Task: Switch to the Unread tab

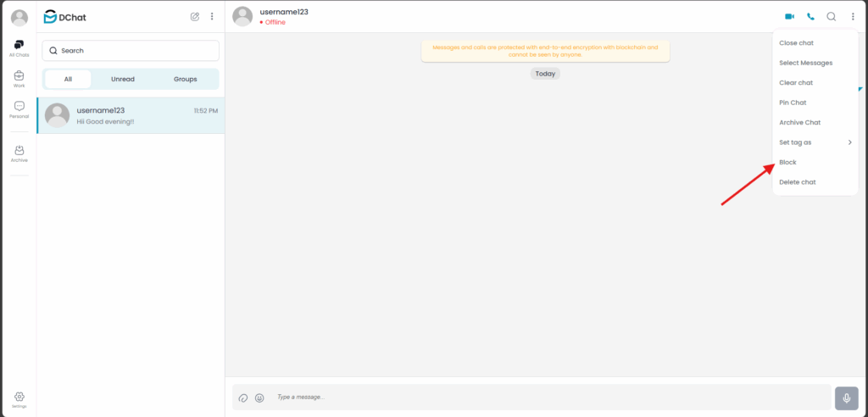Action: click(123, 79)
